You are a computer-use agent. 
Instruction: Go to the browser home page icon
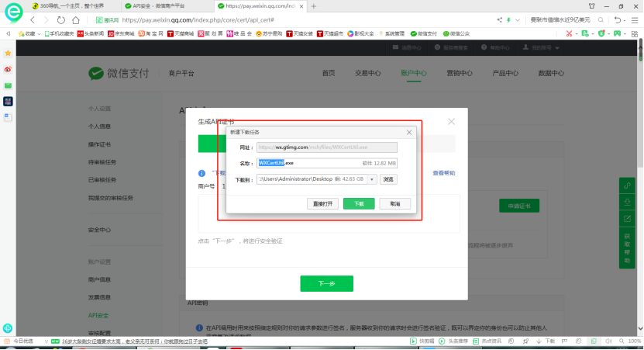pos(76,19)
